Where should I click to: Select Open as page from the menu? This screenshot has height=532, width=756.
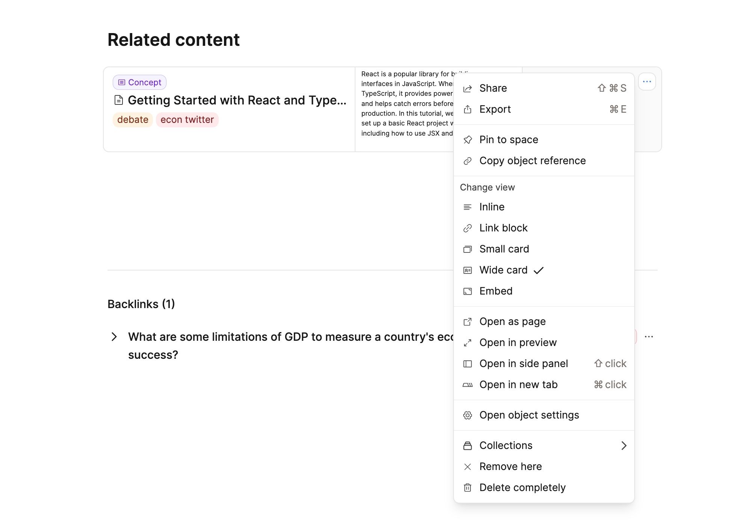click(x=513, y=321)
